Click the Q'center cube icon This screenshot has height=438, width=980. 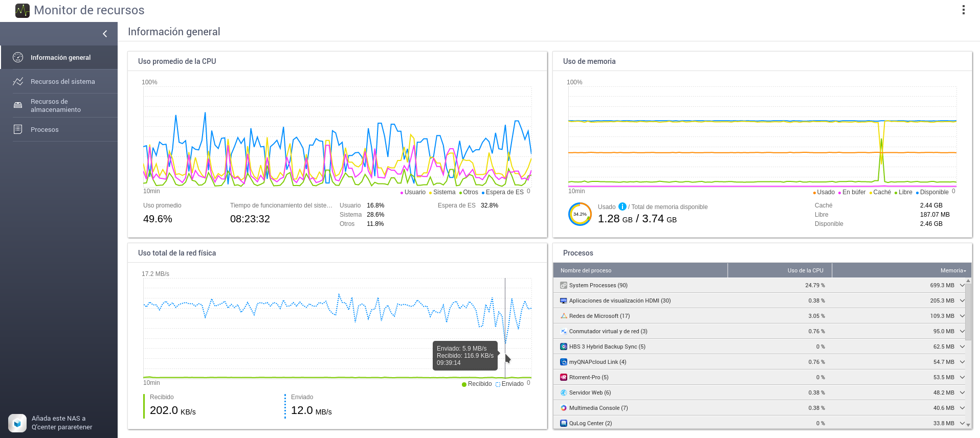[17, 423]
